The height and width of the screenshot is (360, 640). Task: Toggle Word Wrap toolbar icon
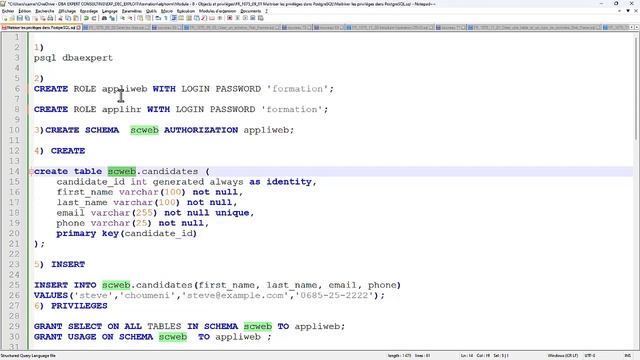coord(157,18)
